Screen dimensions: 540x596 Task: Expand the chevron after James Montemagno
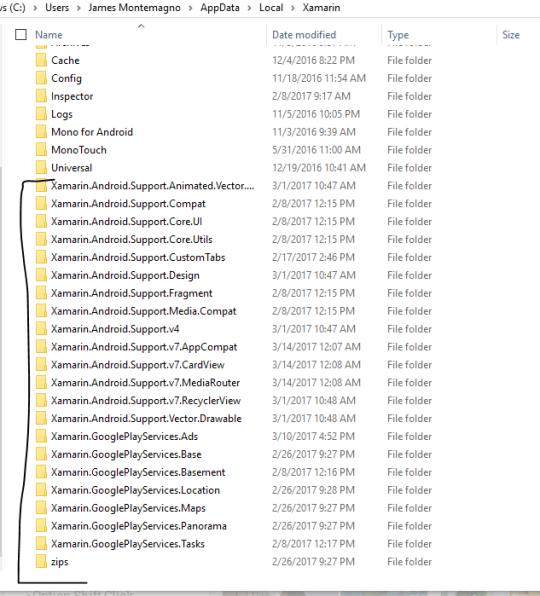click(190, 8)
